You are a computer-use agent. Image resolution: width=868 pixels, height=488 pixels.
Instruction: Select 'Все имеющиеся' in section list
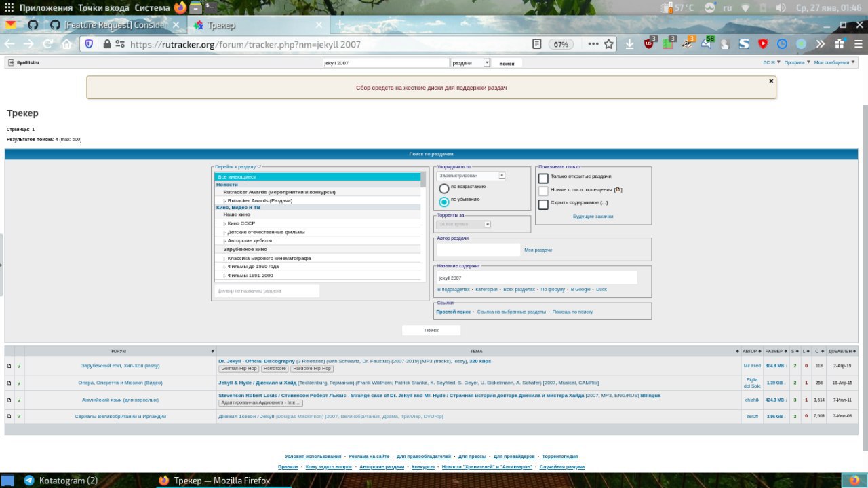pos(317,176)
